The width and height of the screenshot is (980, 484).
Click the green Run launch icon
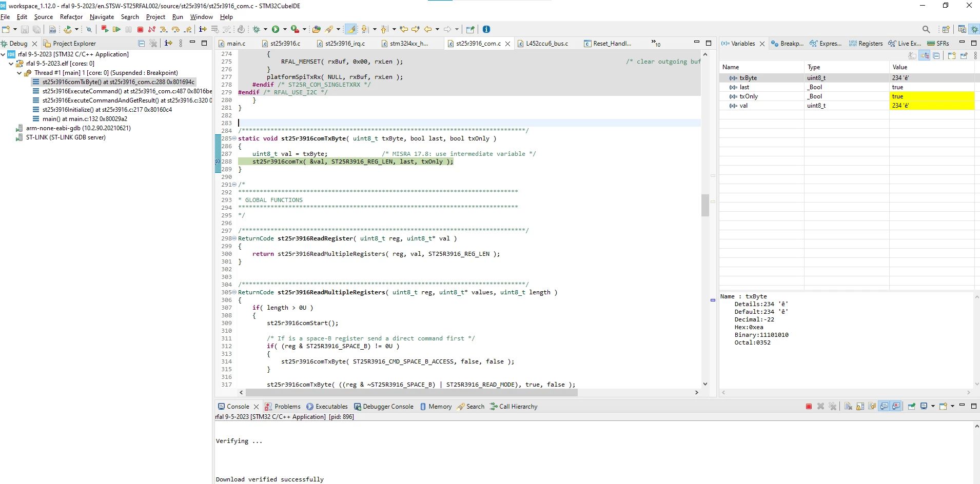[x=276, y=29]
